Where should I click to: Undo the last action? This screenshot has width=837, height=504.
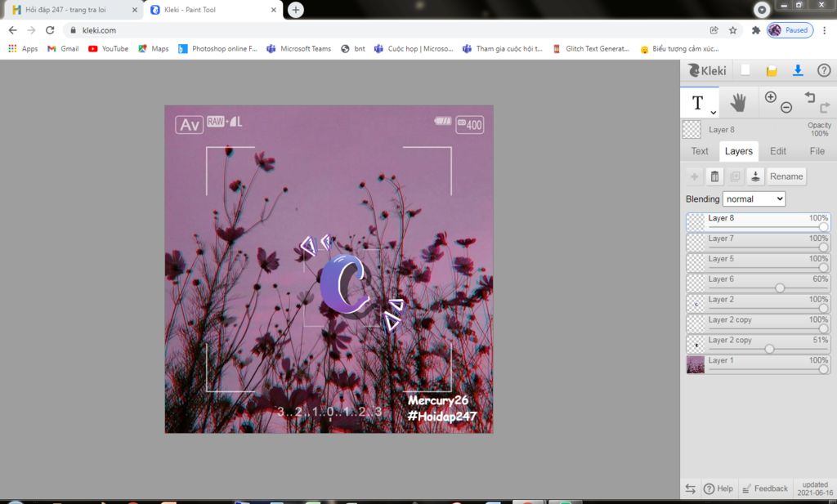(x=810, y=97)
